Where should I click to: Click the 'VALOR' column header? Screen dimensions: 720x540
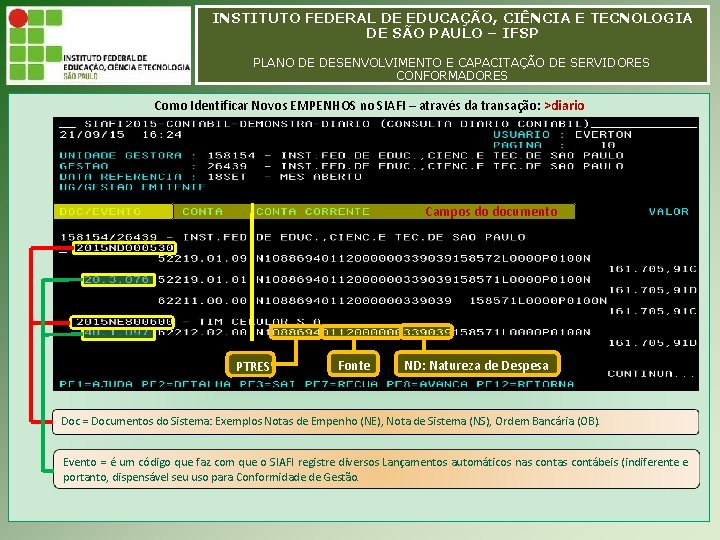669,212
